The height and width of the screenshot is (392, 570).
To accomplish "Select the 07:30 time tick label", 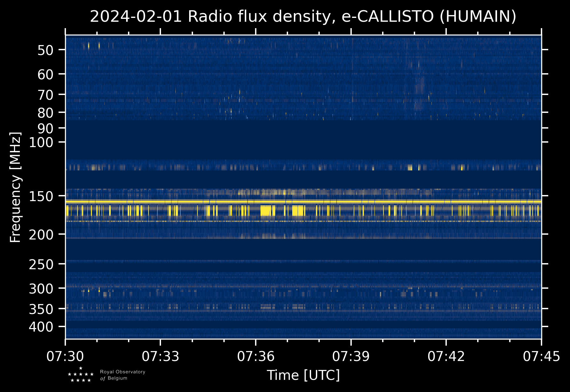I will click(x=65, y=357).
